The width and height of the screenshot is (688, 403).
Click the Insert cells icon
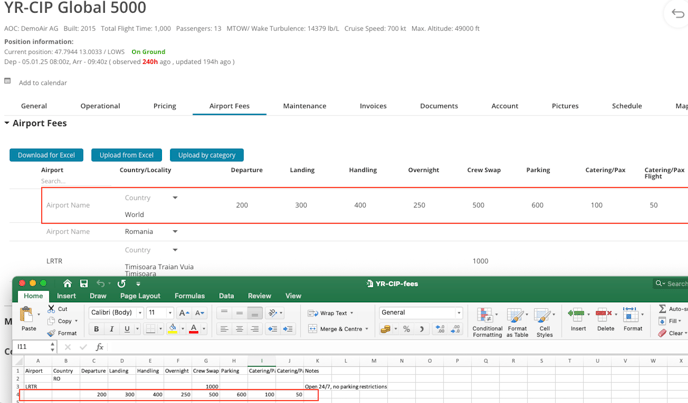click(577, 313)
